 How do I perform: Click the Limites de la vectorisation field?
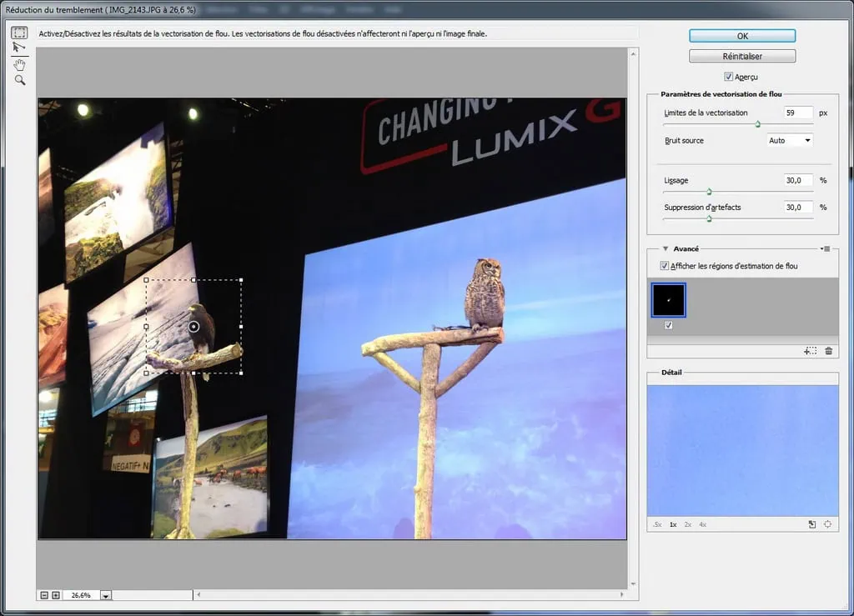point(798,113)
